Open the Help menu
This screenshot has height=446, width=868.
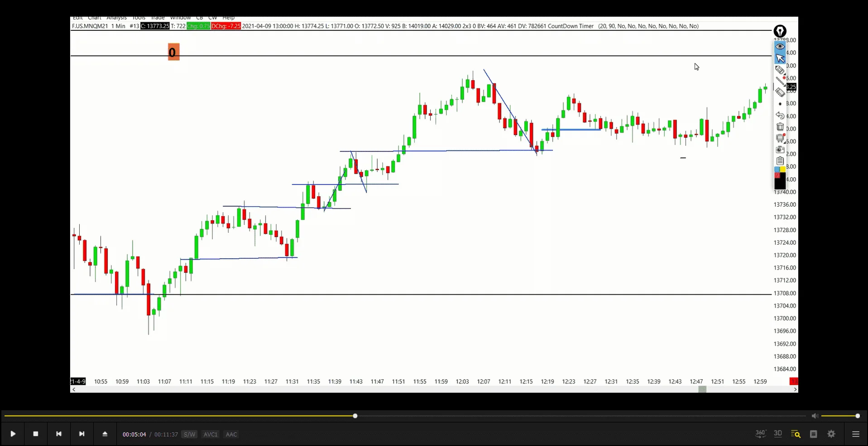pos(228,18)
